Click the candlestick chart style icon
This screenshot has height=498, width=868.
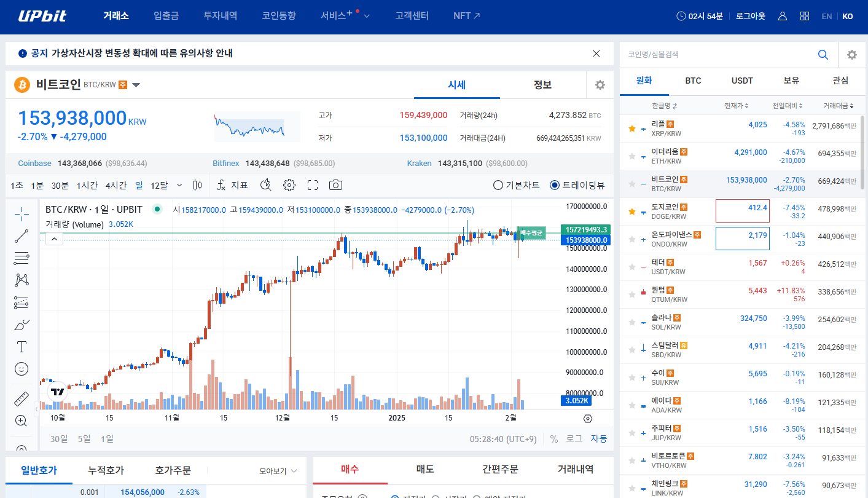(x=197, y=185)
